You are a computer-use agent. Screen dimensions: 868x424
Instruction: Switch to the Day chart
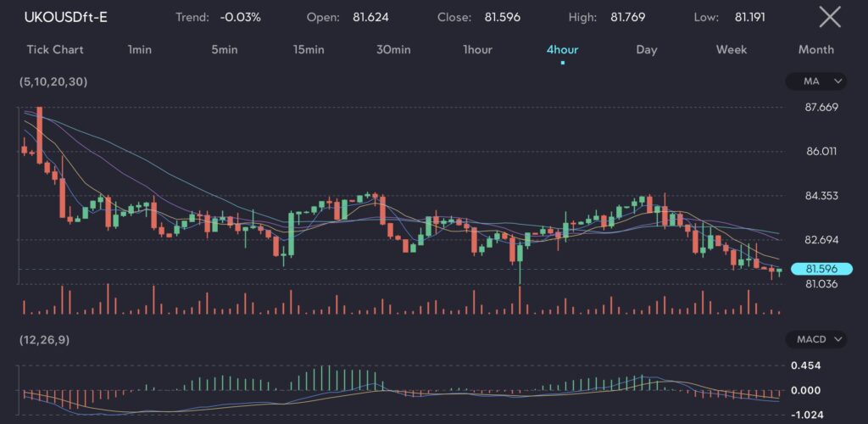click(647, 49)
